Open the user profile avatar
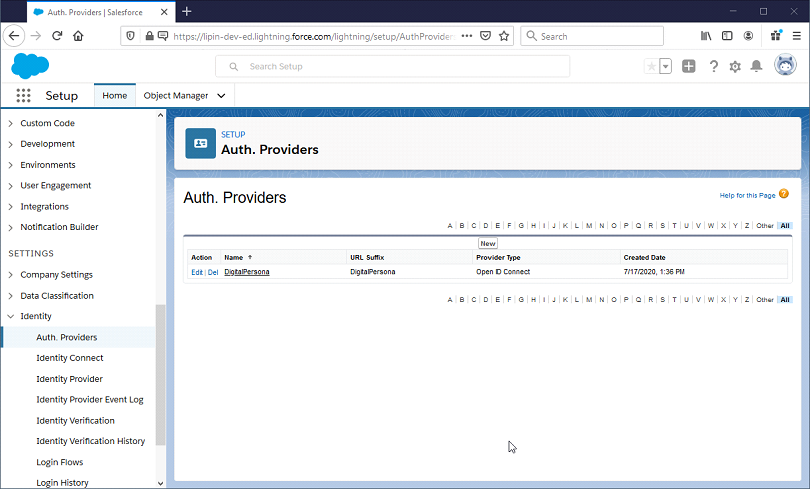This screenshot has width=810, height=500. coord(785,65)
